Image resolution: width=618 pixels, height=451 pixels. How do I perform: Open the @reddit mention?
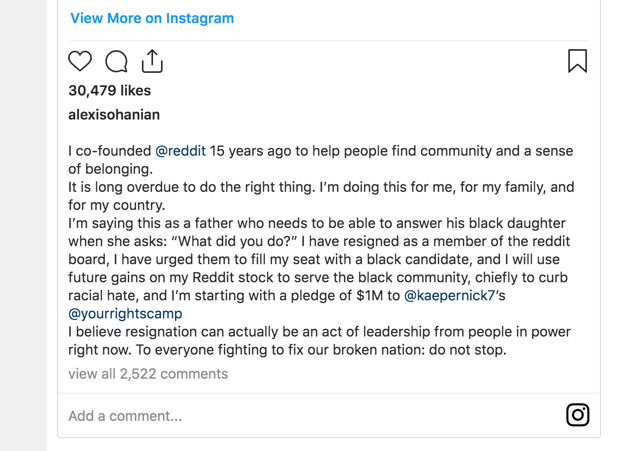(x=181, y=151)
